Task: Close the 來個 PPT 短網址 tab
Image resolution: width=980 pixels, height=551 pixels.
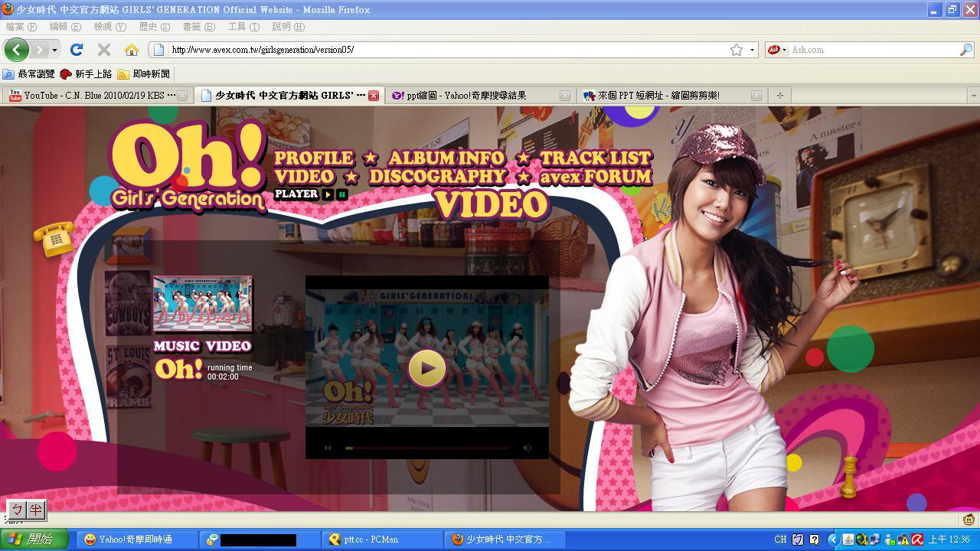Action: (756, 96)
